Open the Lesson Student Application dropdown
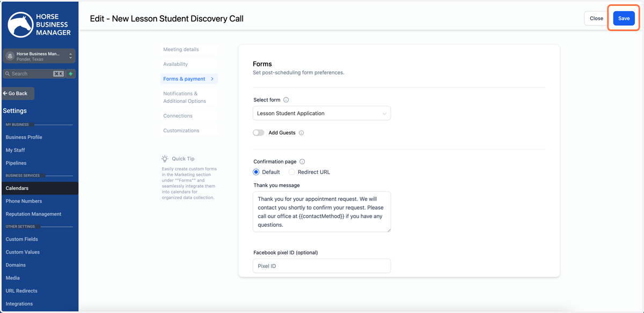Screen dimensions: 644x313 point(321,113)
